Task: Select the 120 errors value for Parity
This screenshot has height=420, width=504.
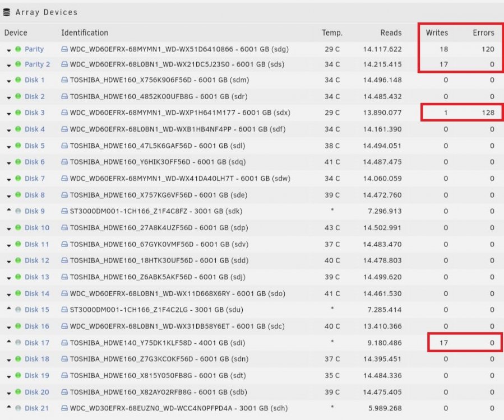Action: tap(488, 49)
